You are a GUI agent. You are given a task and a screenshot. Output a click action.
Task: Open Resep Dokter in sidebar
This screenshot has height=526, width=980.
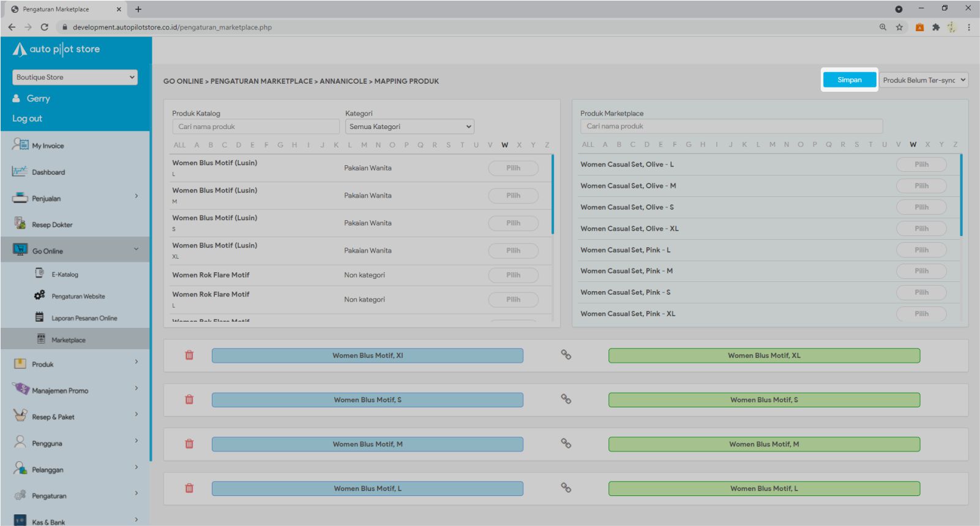(52, 225)
